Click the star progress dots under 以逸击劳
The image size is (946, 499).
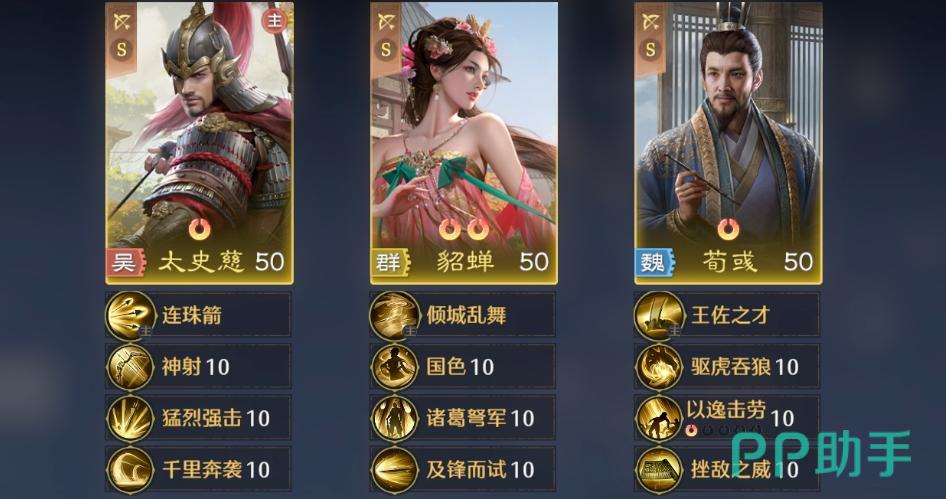click(723, 430)
